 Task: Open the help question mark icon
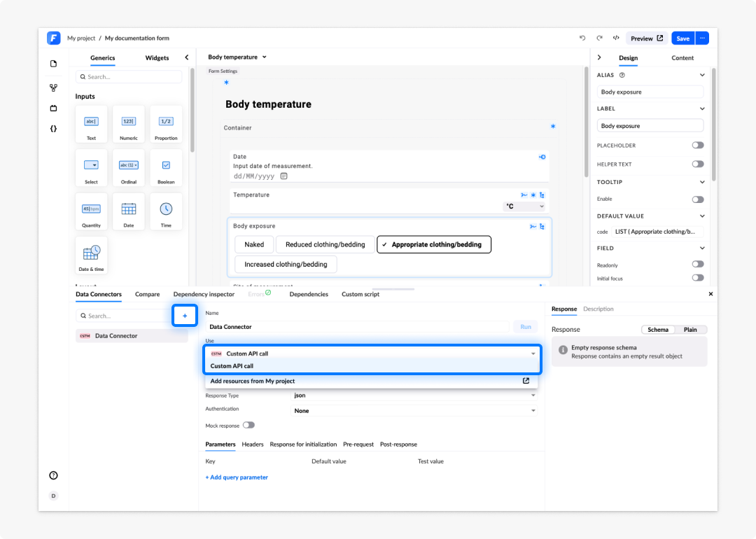coord(53,475)
